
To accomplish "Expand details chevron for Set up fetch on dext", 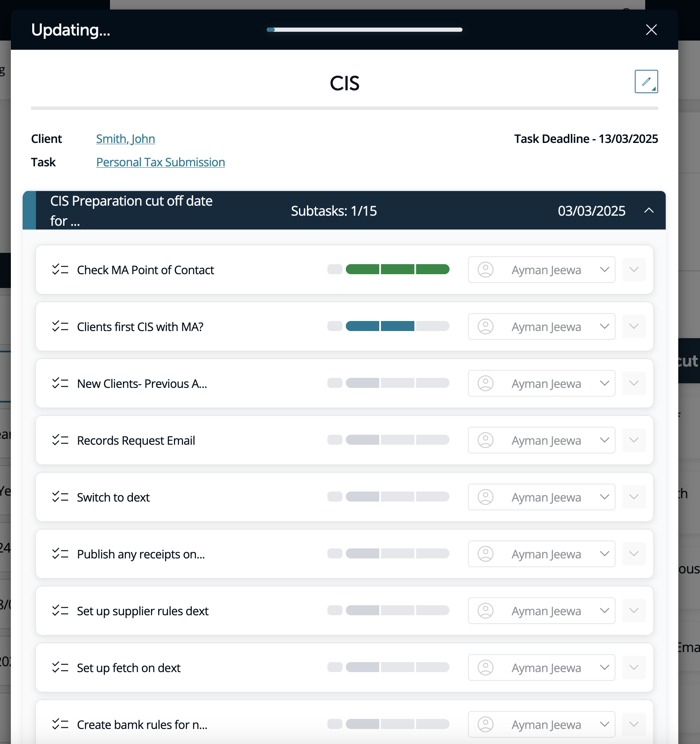I will (634, 668).
